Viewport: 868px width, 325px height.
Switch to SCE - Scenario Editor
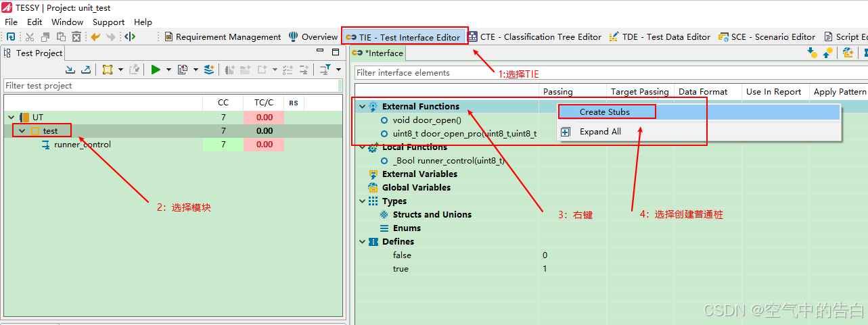pos(768,37)
